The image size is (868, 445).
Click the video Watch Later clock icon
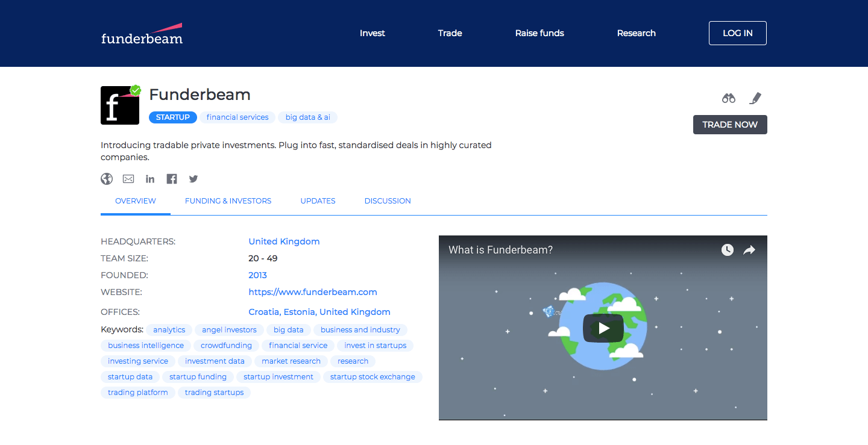point(728,250)
